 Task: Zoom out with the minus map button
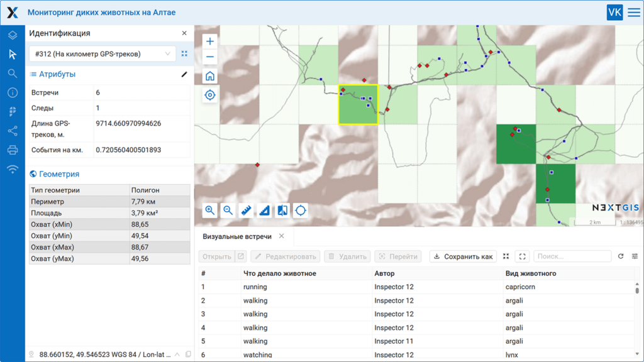tap(210, 57)
